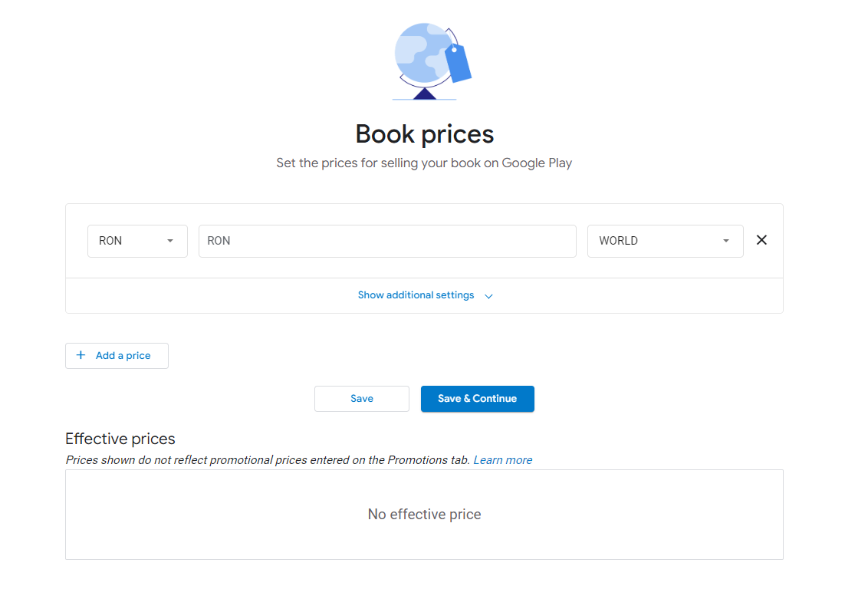The height and width of the screenshot is (589, 868).
Task: Open the Learn more link
Action: pos(502,459)
